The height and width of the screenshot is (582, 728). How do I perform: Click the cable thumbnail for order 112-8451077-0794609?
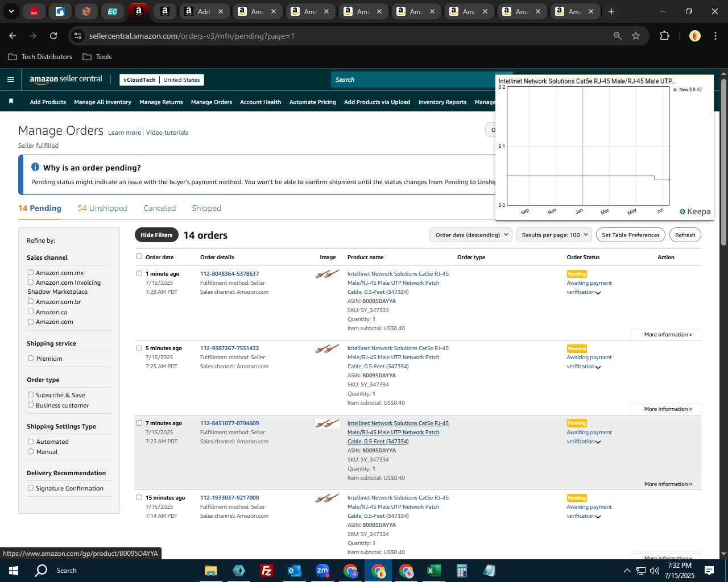(328, 423)
